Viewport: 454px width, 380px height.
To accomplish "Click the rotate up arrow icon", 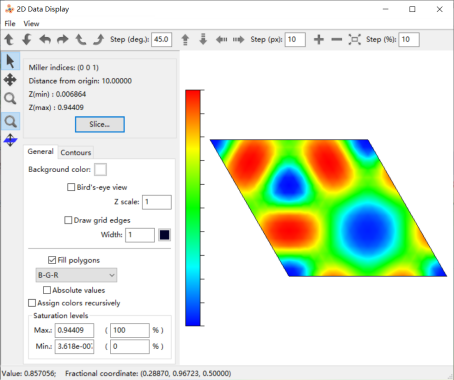I will 9,40.
